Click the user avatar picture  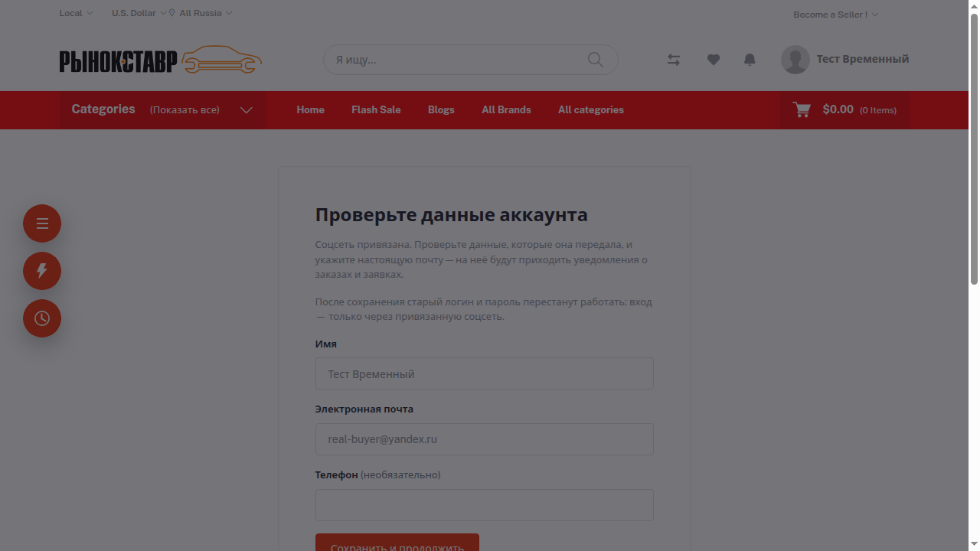tap(795, 60)
